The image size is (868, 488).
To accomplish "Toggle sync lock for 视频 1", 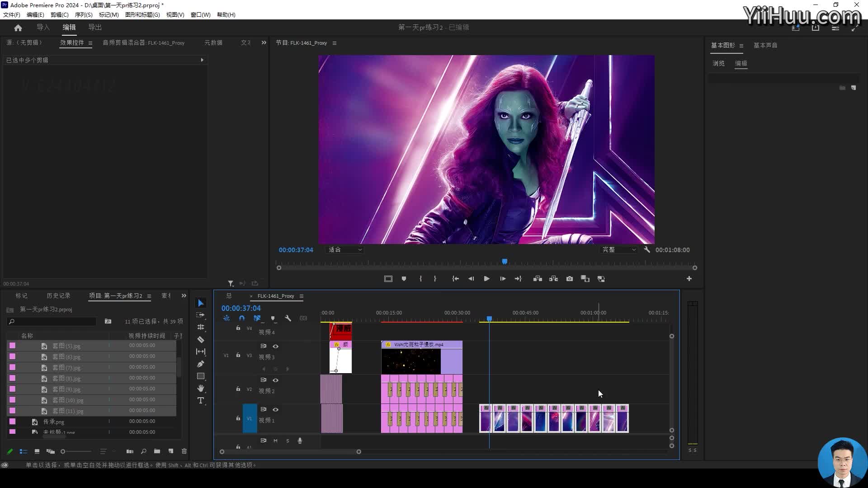I will [264, 409].
